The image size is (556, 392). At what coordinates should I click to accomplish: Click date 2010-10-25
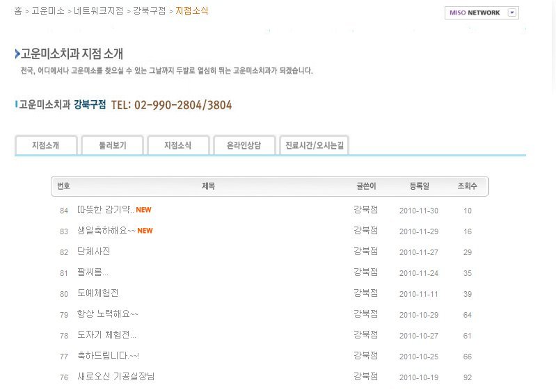419,357
